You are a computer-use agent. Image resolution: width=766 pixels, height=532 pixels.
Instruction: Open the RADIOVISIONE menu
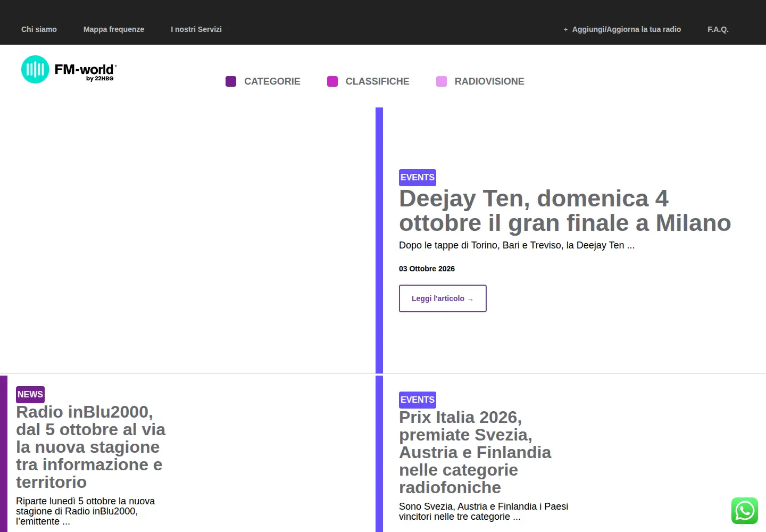[x=489, y=81]
